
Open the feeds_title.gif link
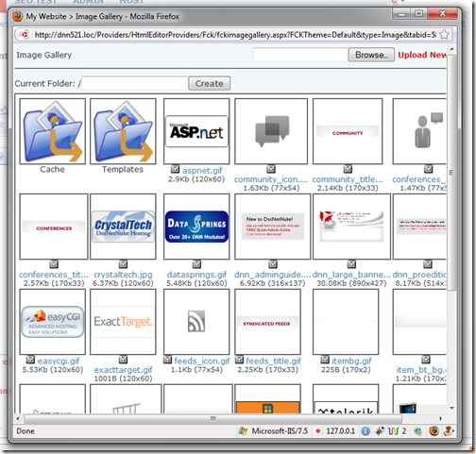point(273,361)
